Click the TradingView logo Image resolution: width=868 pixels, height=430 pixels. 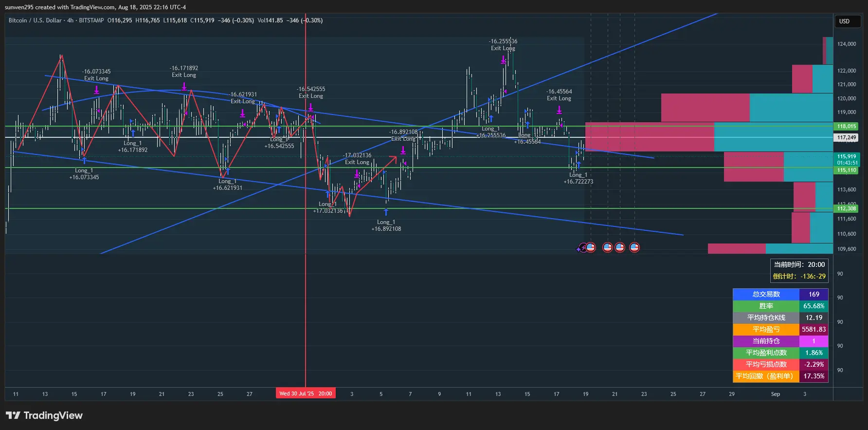click(44, 415)
